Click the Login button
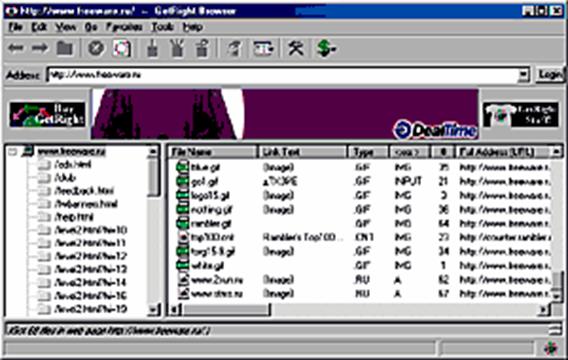 (x=549, y=75)
